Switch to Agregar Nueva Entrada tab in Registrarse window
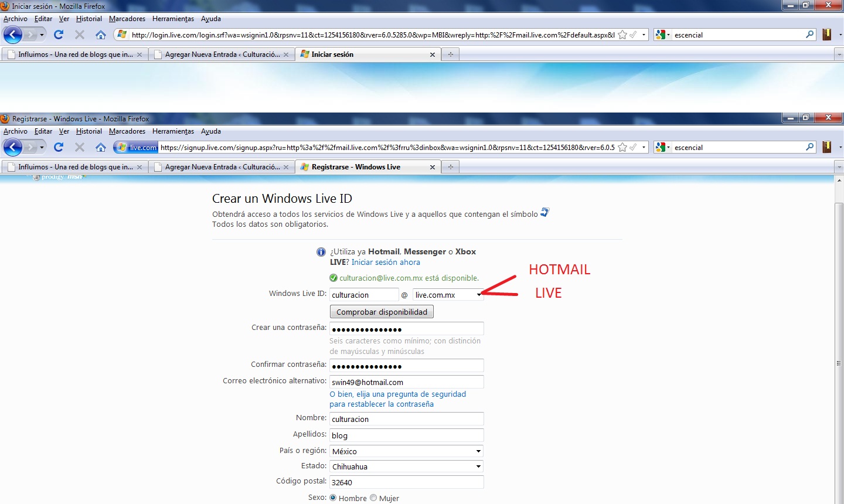The width and height of the screenshot is (844, 504). pyautogui.click(x=222, y=167)
